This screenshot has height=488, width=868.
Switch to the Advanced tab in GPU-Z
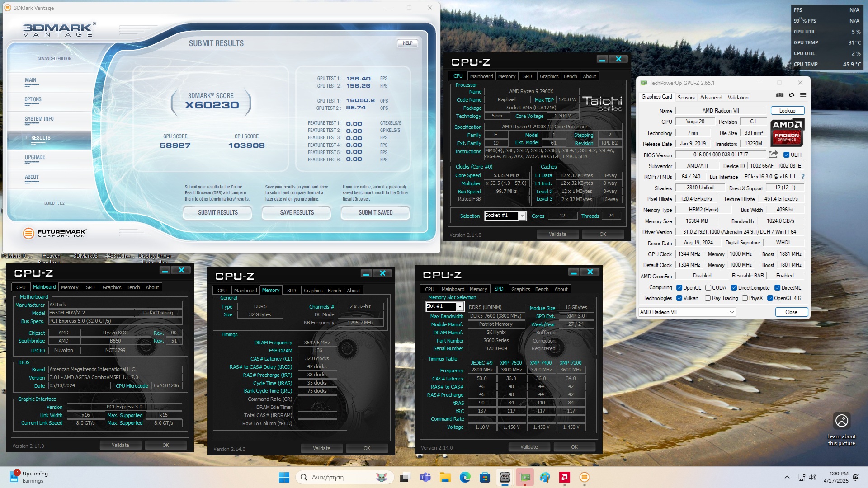(711, 98)
